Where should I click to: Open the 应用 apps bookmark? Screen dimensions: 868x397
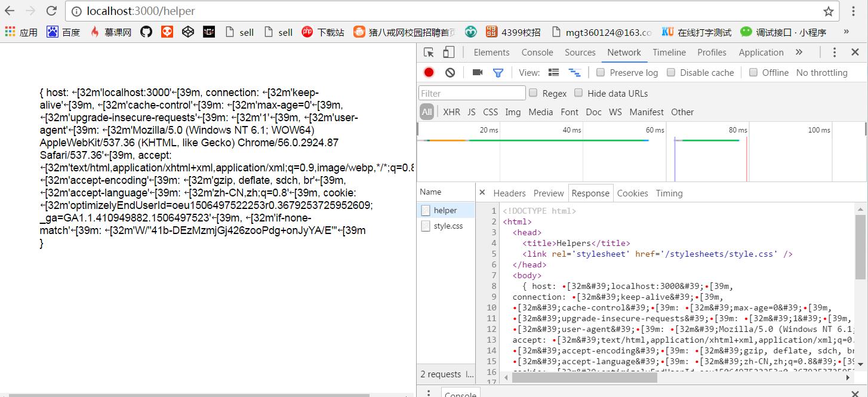coord(21,32)
